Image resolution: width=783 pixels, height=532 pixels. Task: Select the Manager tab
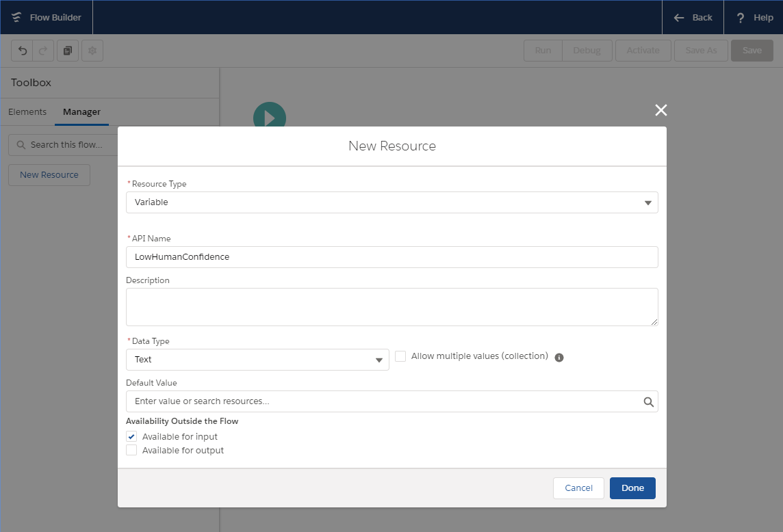pos(82,111)
